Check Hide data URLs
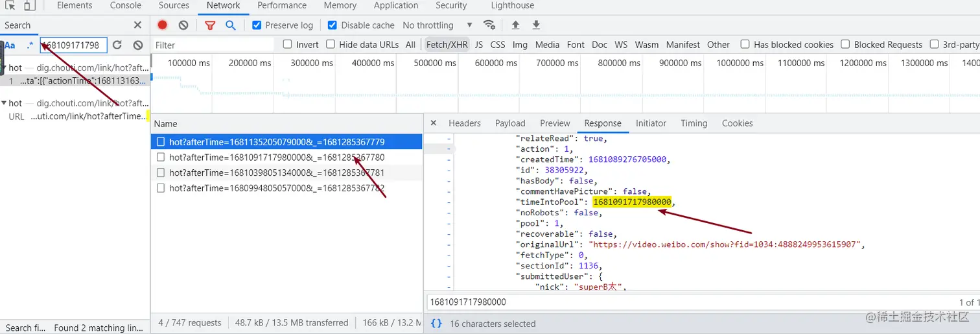980x334 pixels. [331, 44]
